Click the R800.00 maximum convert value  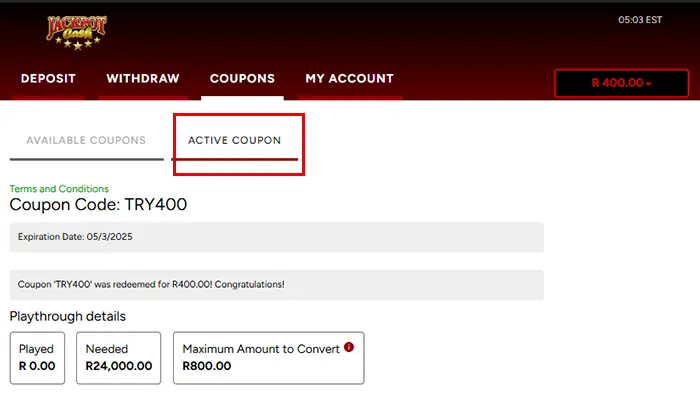207,366
